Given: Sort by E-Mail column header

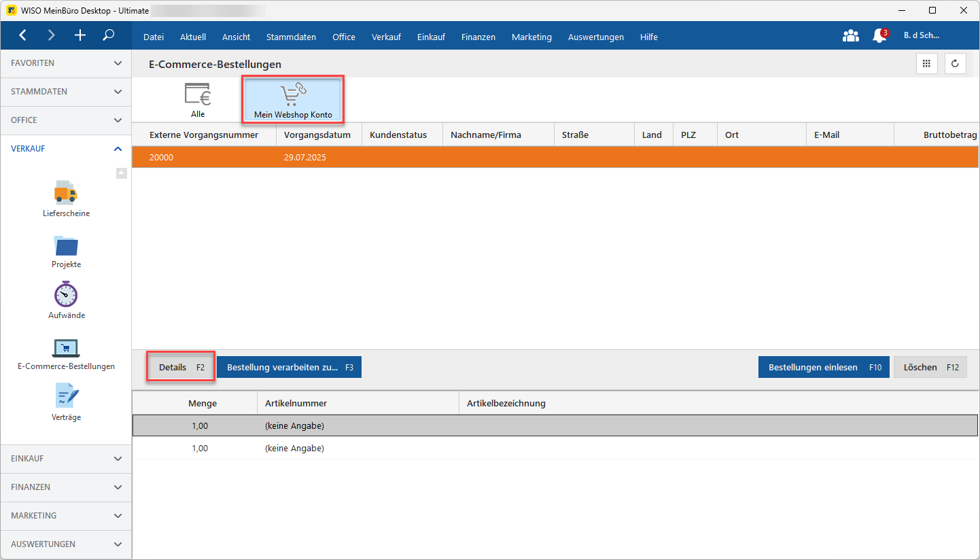Looking at the screenshot, I should 850,135.
